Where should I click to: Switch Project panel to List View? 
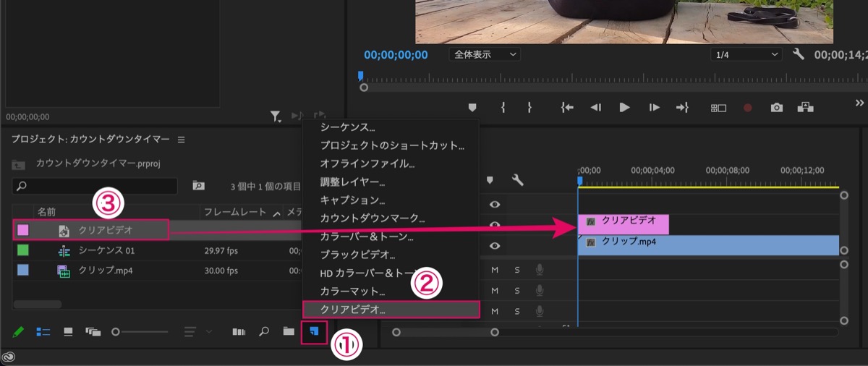(43, 332)
